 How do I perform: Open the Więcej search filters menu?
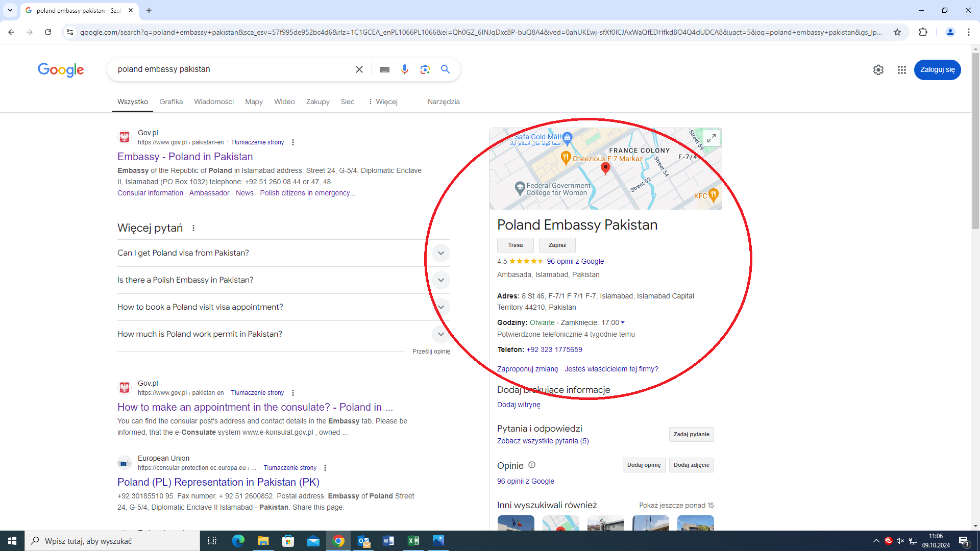point(382,102)
